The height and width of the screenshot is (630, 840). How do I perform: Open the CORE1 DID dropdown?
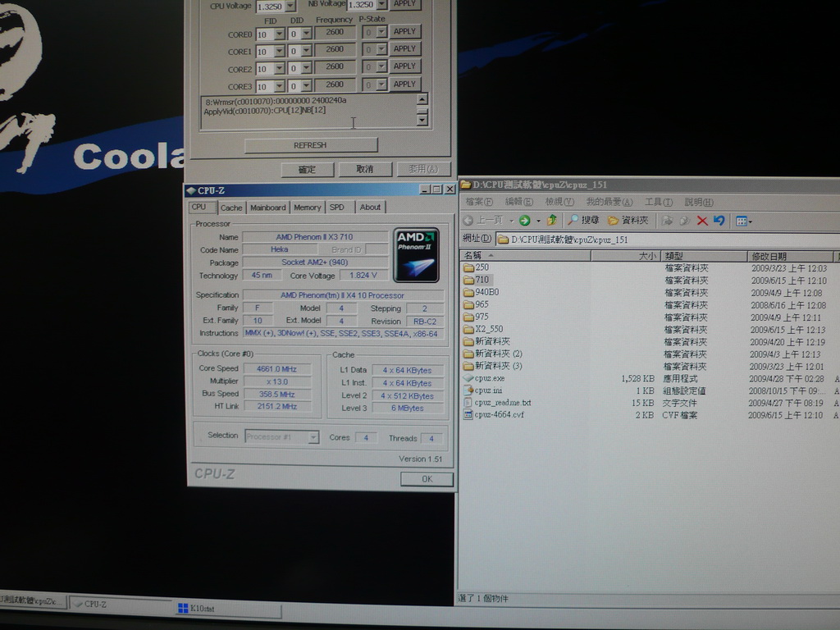306,51
